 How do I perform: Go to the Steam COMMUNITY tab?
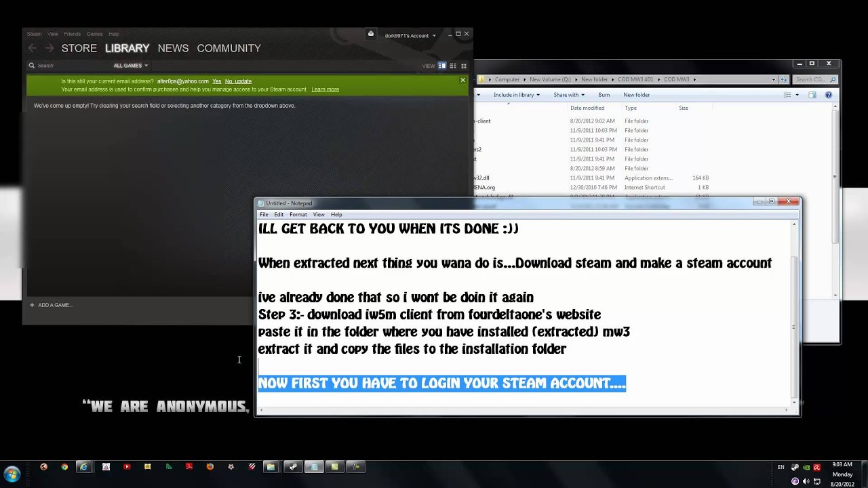point(229,48)
